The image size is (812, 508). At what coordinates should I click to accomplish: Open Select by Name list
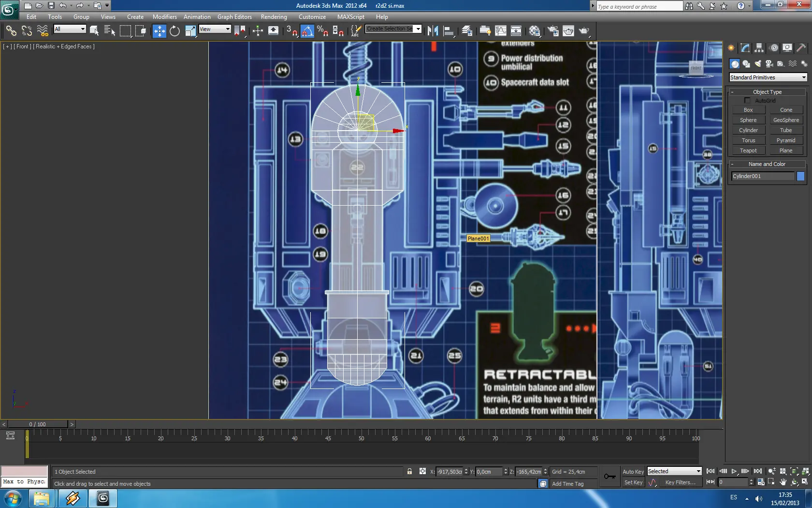click(110, 31)
